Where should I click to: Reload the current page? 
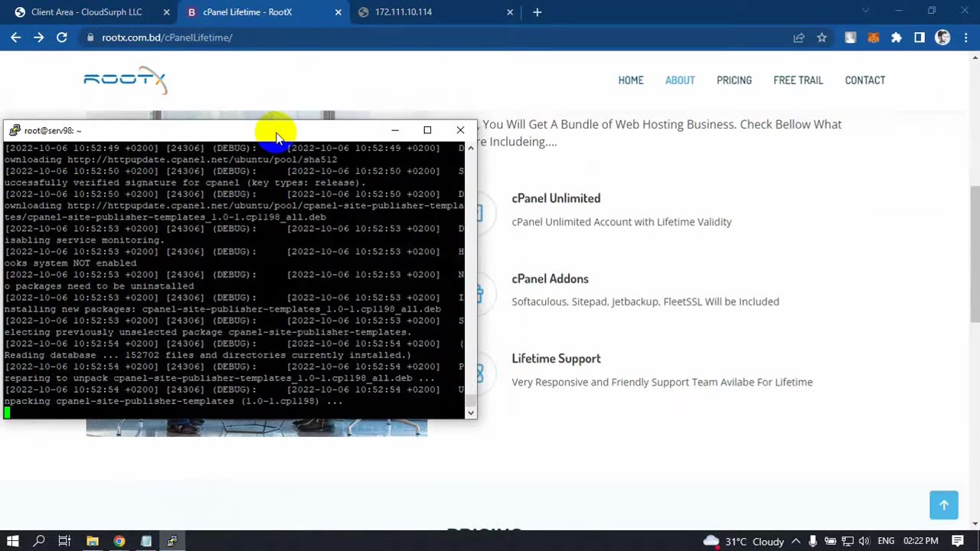[61, 37]
